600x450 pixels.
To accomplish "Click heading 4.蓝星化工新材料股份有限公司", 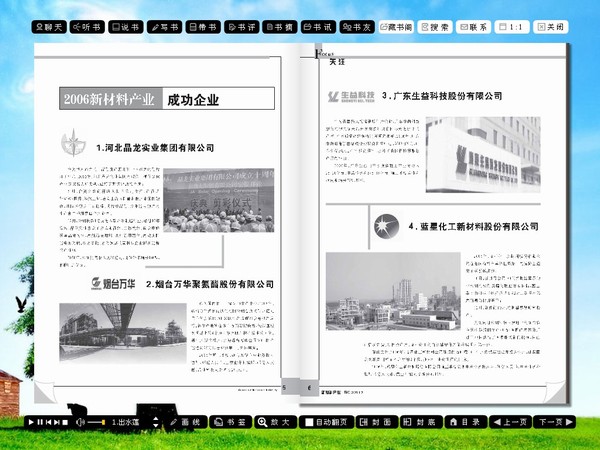I will point(473,227).
